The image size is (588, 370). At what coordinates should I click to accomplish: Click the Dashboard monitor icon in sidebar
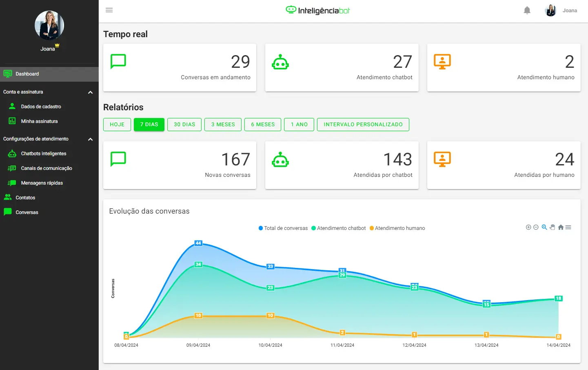pos(8,74)
